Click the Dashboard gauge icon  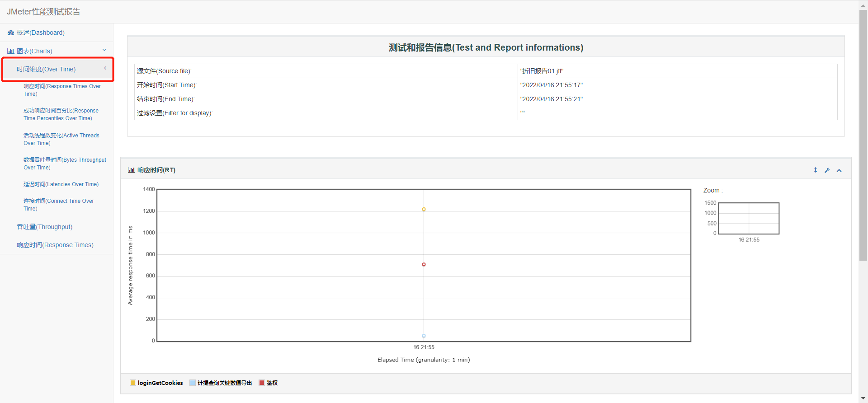tap(11, 33)
